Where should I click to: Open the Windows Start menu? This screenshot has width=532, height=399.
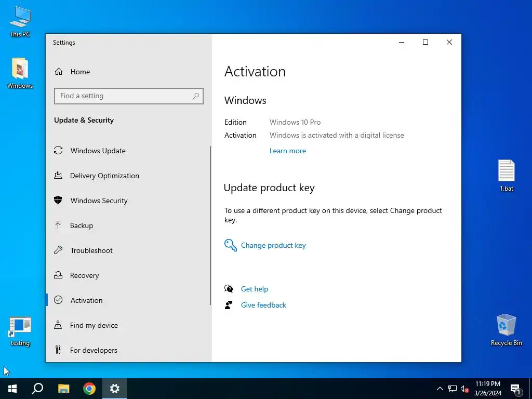(12, 389)
